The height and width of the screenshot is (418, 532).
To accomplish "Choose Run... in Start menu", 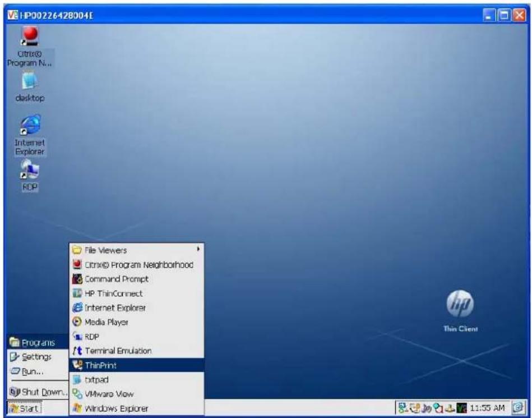I will 38,371.
